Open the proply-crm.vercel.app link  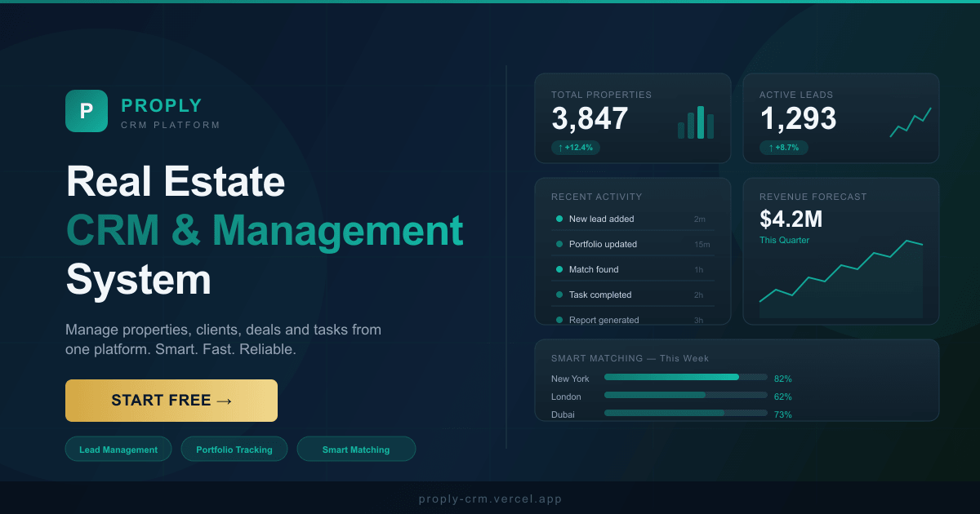pyautogui.click(x=490, y=498)
